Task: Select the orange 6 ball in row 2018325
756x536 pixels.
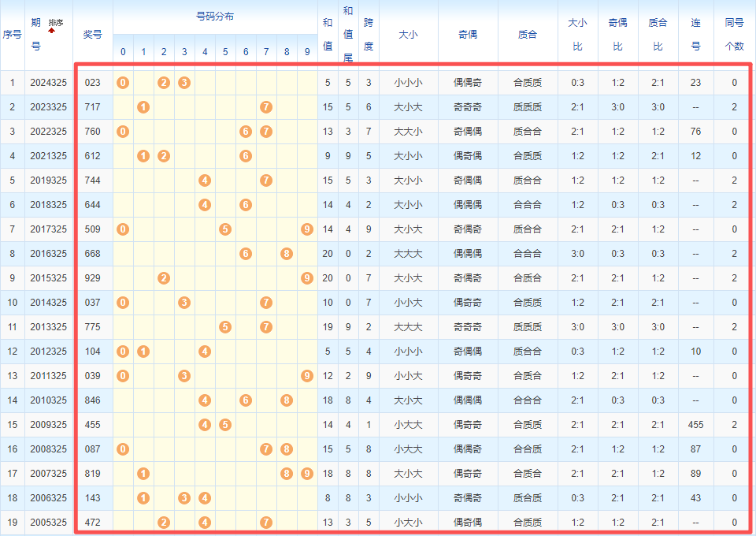Action: pos(246,205)
